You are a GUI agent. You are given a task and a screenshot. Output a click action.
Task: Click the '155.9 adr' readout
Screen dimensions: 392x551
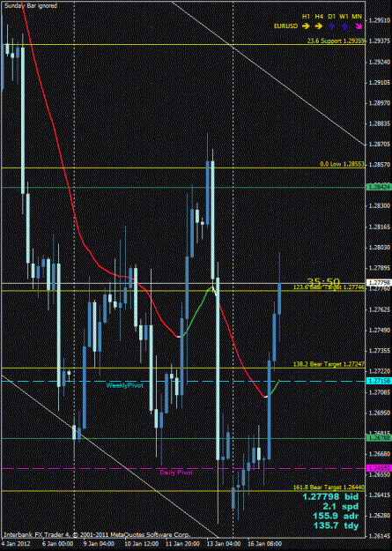336,517
